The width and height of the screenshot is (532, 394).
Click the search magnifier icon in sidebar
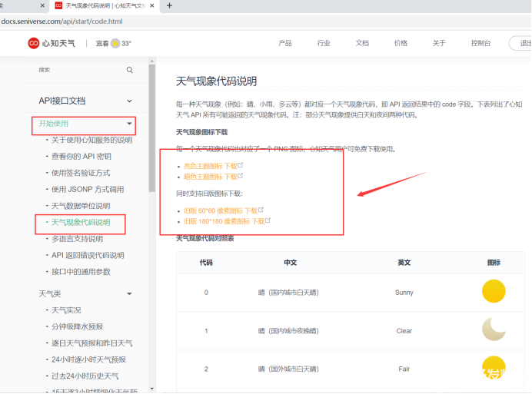pyautogui.click(x=129, y=70)
